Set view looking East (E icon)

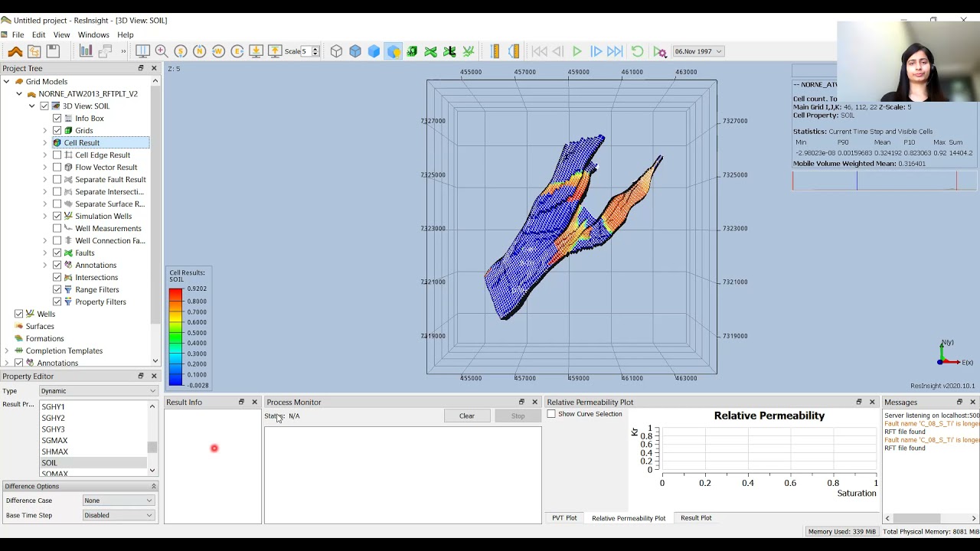pyautogui.click(x=237, y=51)
